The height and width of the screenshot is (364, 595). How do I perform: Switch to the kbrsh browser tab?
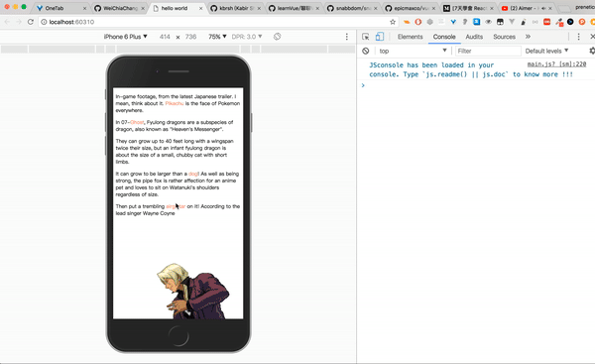(235, 8)
